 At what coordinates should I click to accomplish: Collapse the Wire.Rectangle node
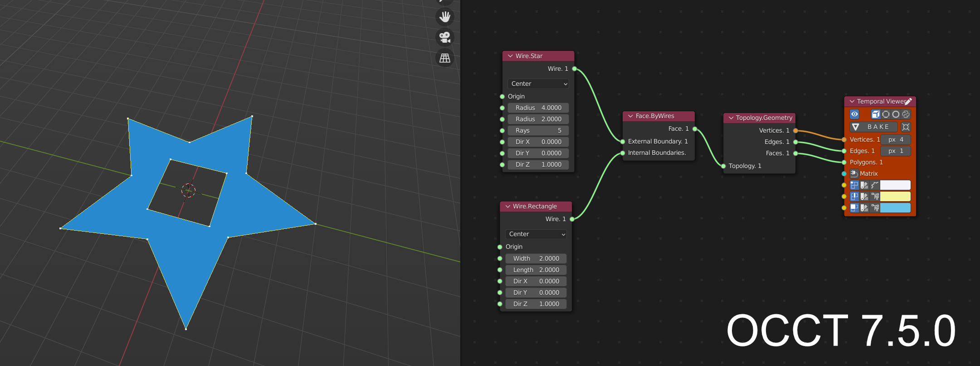[508, 207]
